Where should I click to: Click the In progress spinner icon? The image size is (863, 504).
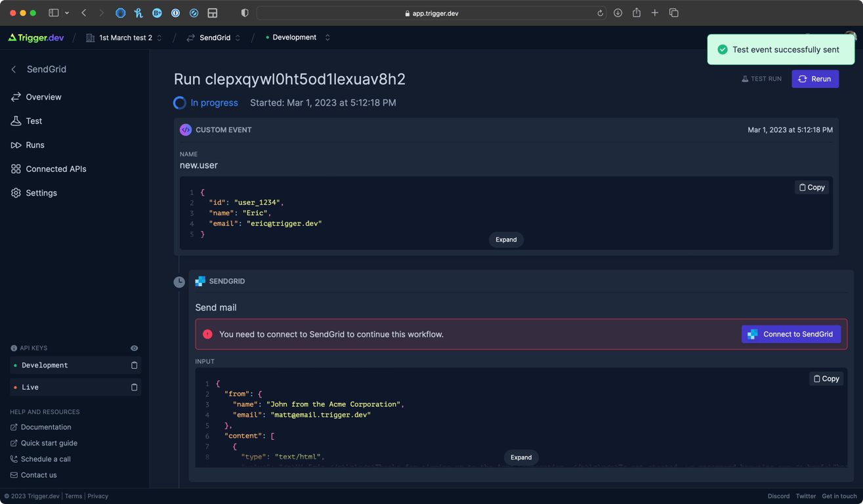(179, 103)
